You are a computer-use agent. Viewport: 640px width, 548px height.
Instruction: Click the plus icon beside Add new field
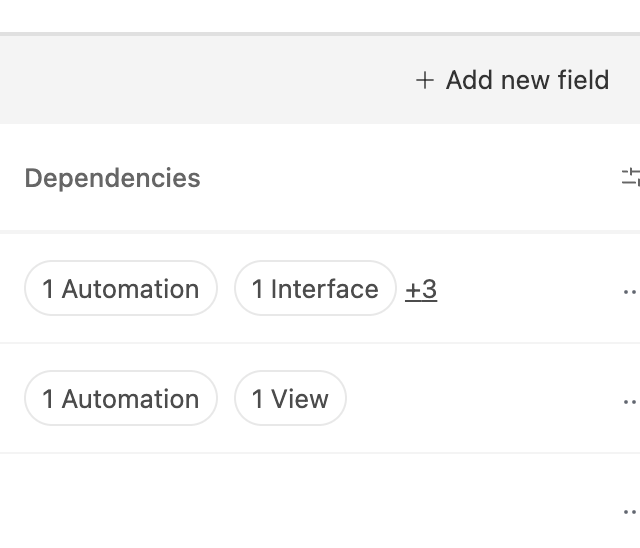coord(424,80)
